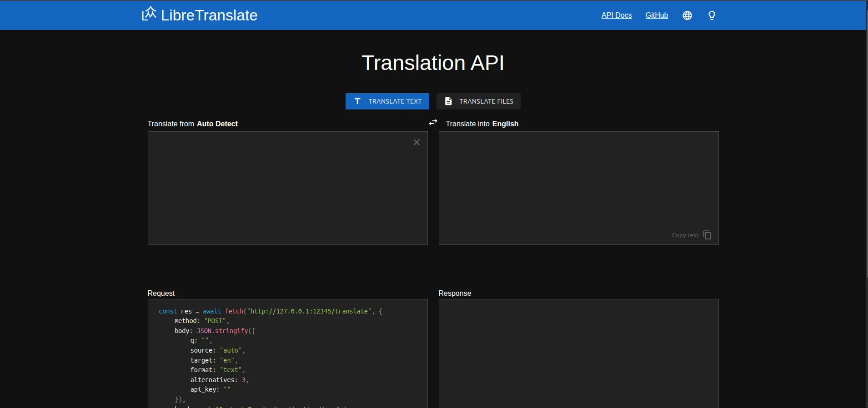
Task: Open the LibreTranslate home title link
Action: 209,15
